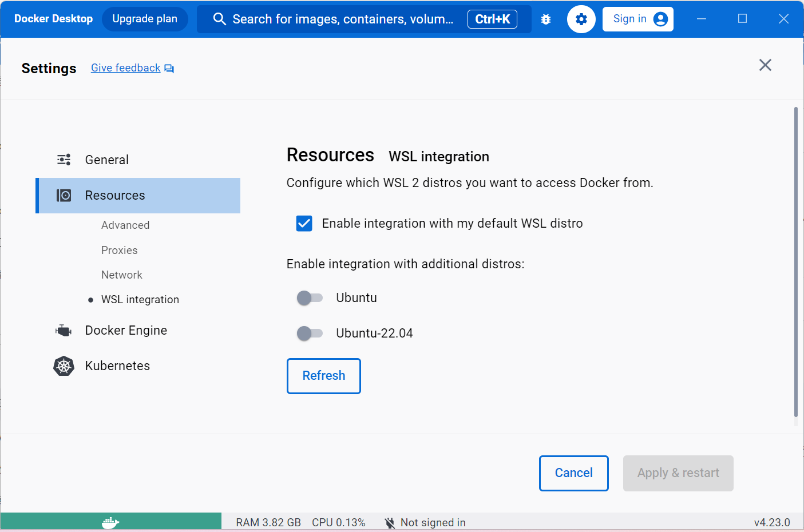Click the Refresh button
Image resolution: width=804 pixels, height=532 pixels.
(x=324, y=376)
